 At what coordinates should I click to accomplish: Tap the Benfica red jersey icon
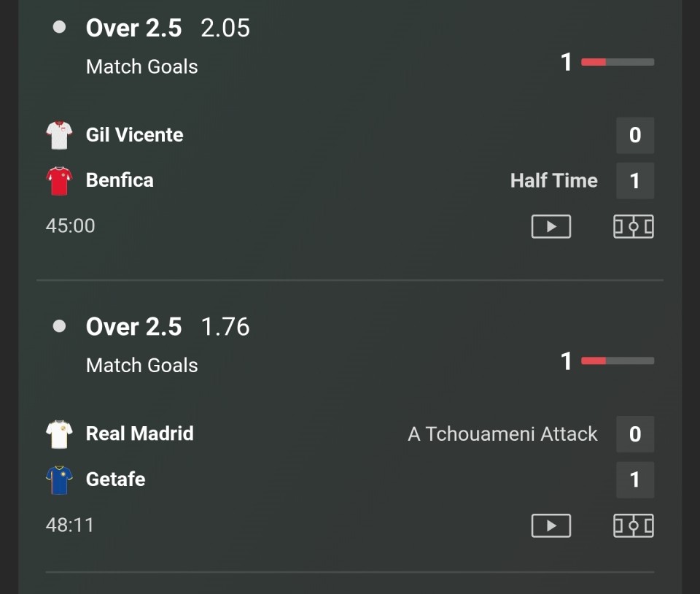[59, 180]
